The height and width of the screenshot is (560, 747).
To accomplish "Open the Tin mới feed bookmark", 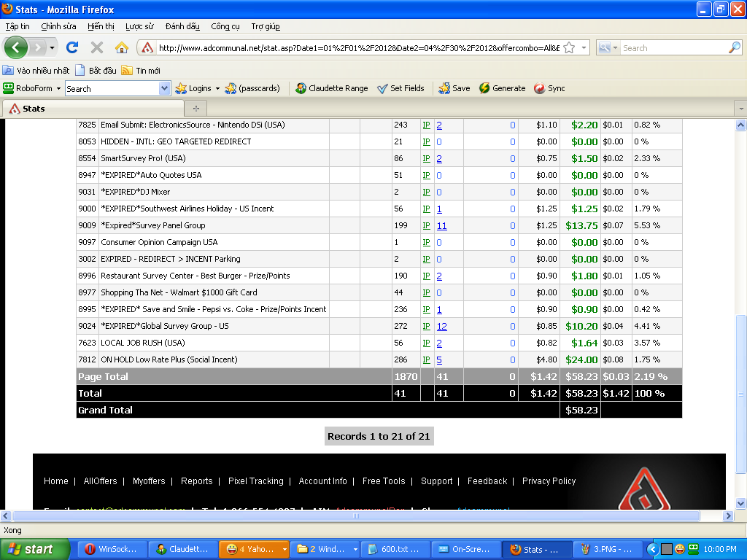I will click(x=141, y=71).
